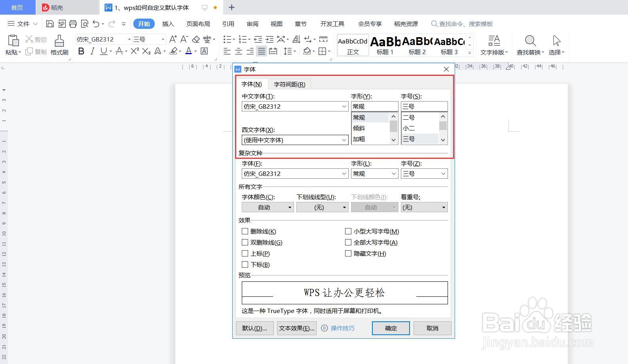Click the paragraph shading fill bucket icon
Image resolution: width=628 pixels, height=364 pixels.
tap(307, 51)
